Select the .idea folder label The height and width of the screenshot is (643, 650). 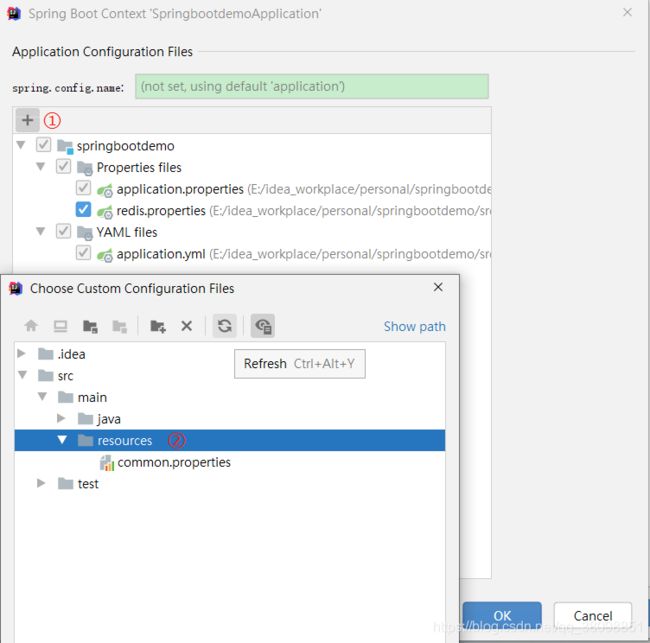(x=71, y=354)
